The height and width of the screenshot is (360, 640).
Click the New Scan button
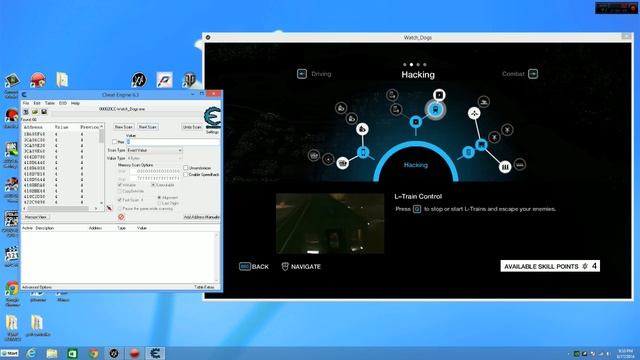(x=123, y=127)
